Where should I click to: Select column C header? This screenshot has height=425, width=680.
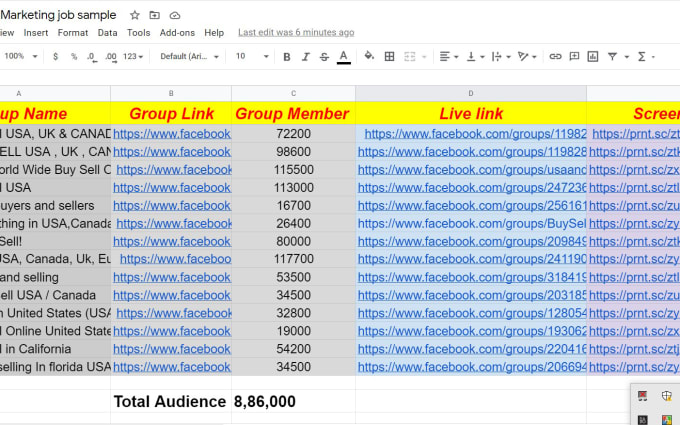click(293, 93)
